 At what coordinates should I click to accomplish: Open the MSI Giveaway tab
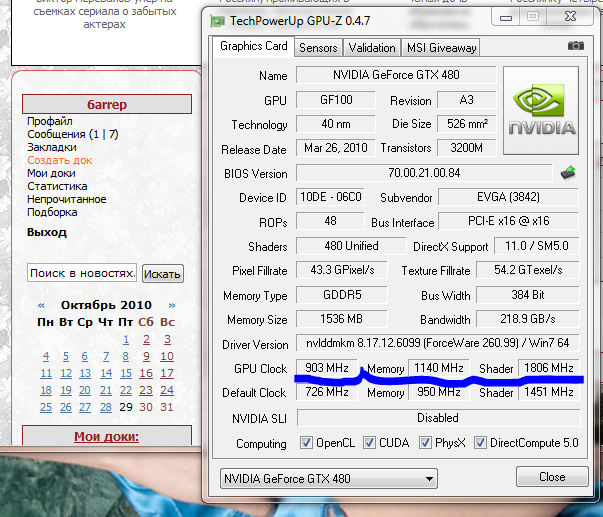(441, 48)
